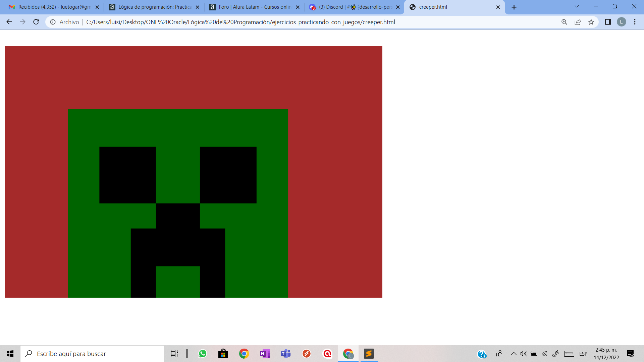The height and width of the screenshot is (362, 644).
Task: Close the Gmail Recibidos tab
Action: pos(97,7)
